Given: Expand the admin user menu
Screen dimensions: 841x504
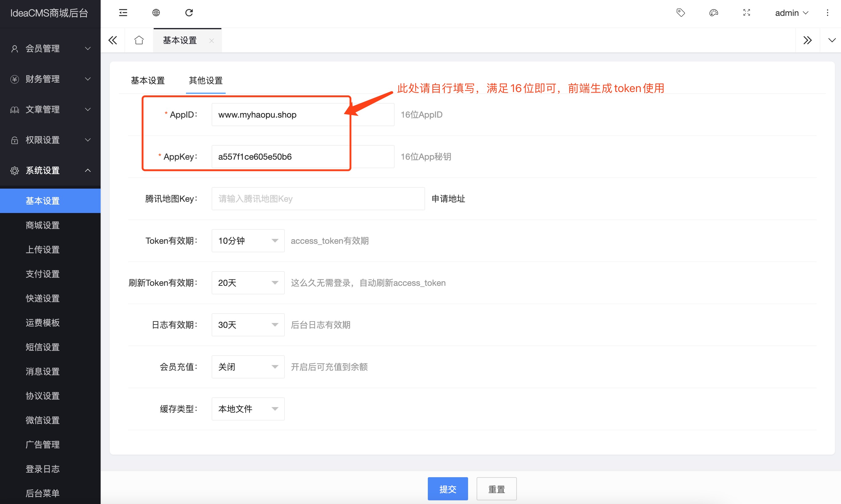Looking at the screenshot, I should tap(791, 13).
